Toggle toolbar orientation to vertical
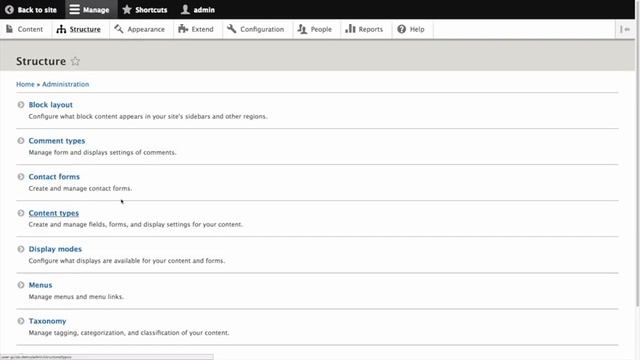This screenshot has height=360, width=640. coord(625,29)
